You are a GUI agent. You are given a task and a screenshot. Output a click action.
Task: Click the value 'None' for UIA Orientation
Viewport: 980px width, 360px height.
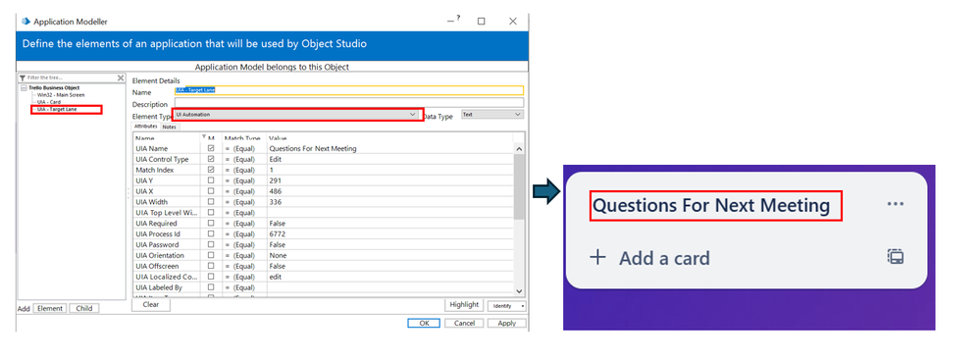[278, 255]
